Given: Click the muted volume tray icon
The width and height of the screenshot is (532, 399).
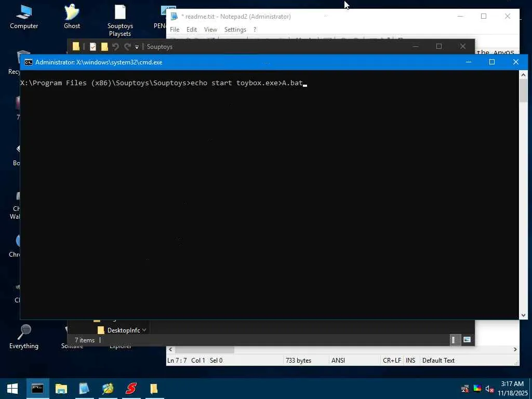Looking at the screenshot, I should tap(489, 389).
